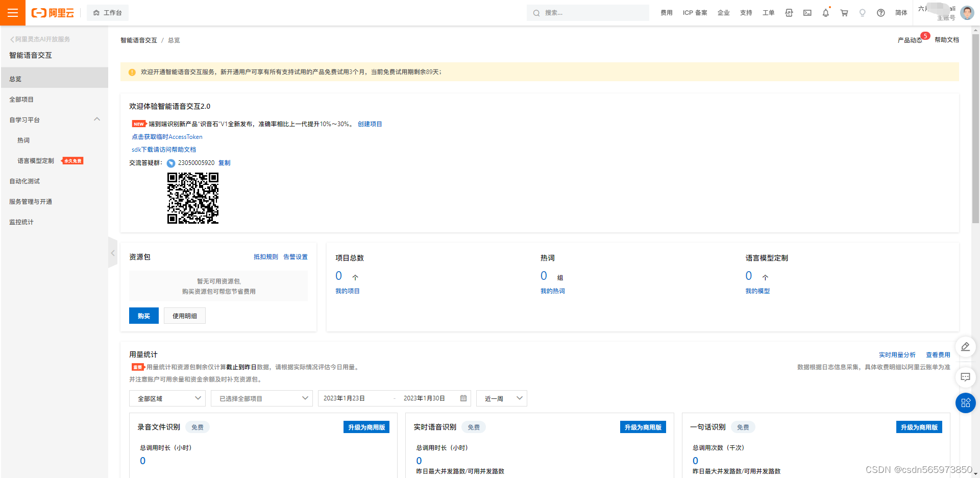Open 全部项目 in the sidebar
Screen dimensions: 980x478
[x=54, y=99]
